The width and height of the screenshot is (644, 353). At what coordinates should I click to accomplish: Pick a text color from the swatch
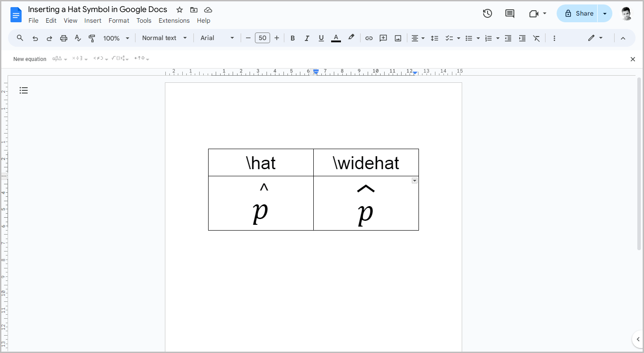[x=336, y=38]
